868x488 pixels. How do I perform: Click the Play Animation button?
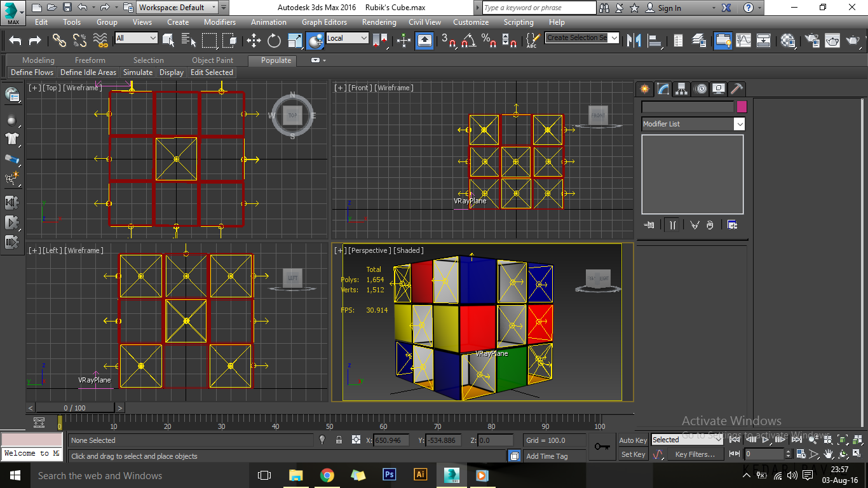coord(766,440)
